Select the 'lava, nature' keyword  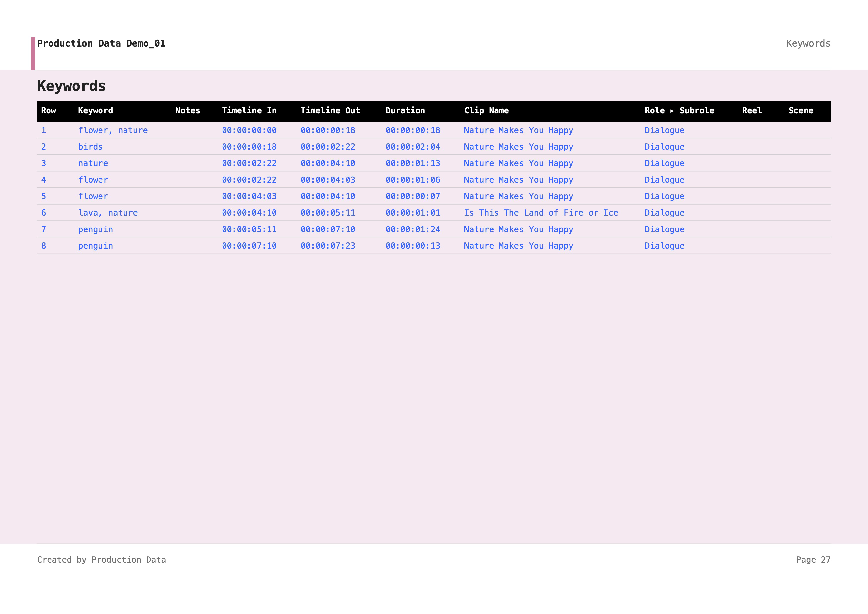pyautogui.click(x=108, y=213)
